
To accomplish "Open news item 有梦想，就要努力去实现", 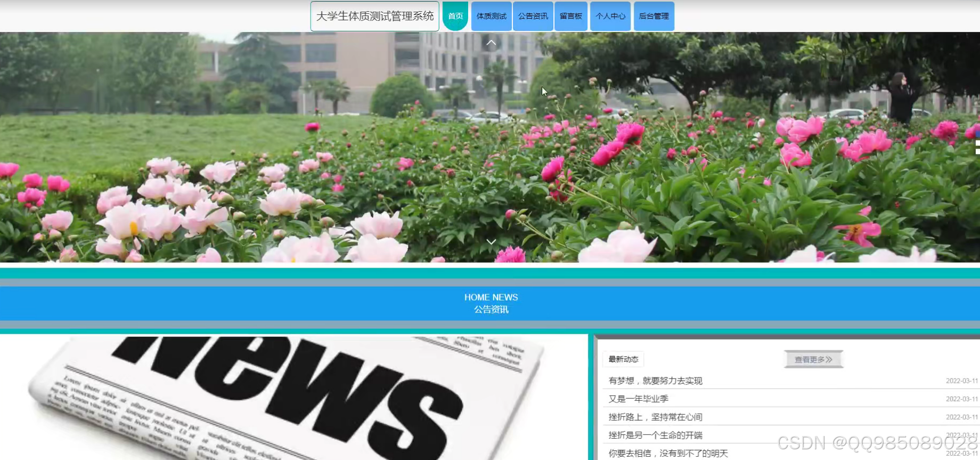I will click(656, 381).
